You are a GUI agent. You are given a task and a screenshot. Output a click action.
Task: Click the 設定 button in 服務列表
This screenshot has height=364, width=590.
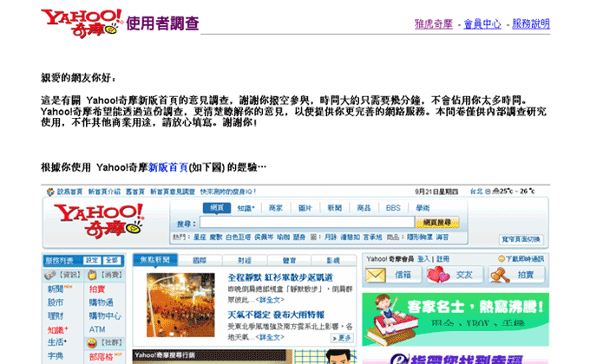pos(91,260)
